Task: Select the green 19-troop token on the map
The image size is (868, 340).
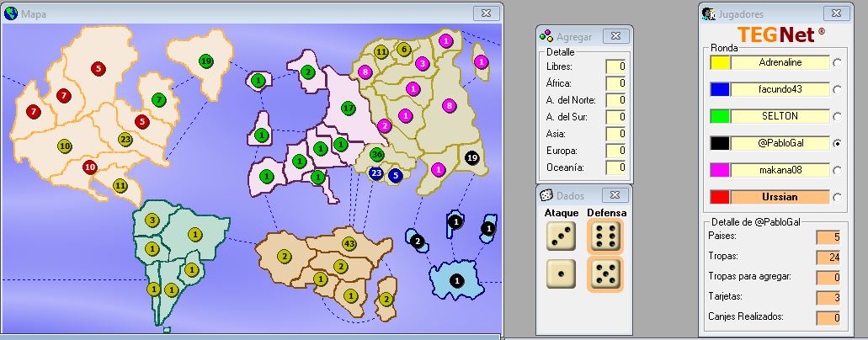Action: click(x=206, y=61)
